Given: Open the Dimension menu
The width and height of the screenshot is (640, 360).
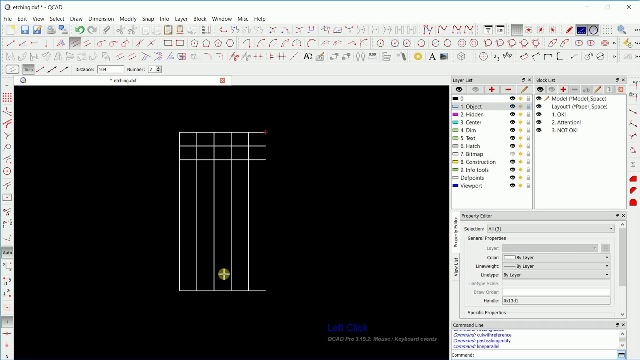Looking at the screenshot, I should point(101,19).
